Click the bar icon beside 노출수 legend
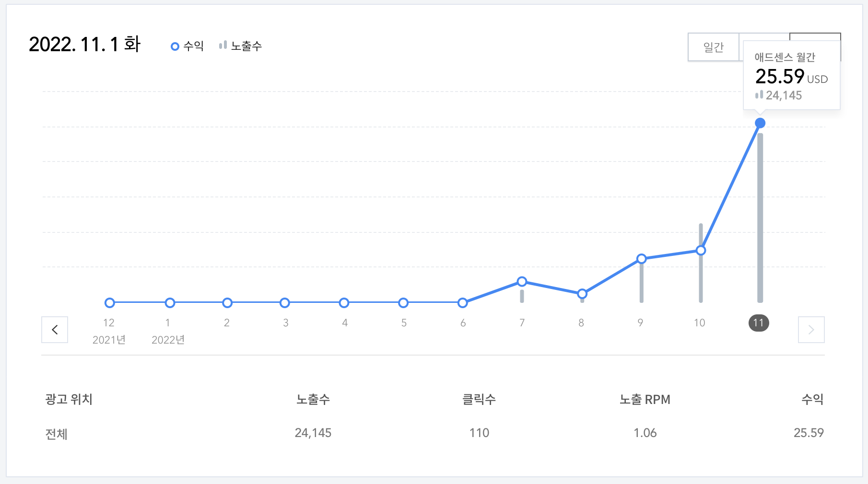Viewport: 868px width, 484px height. [222, 46]
